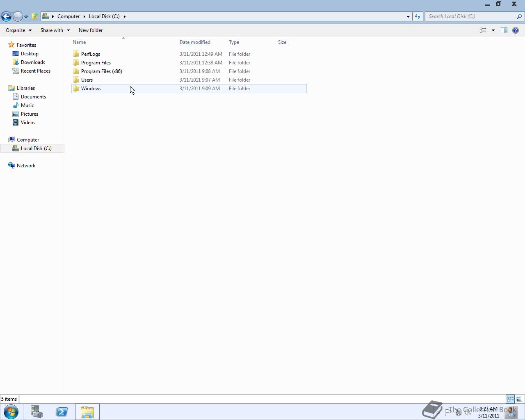Change the view with the views icon
Viewport: 525px width, 420px height.
click(483, 30)
